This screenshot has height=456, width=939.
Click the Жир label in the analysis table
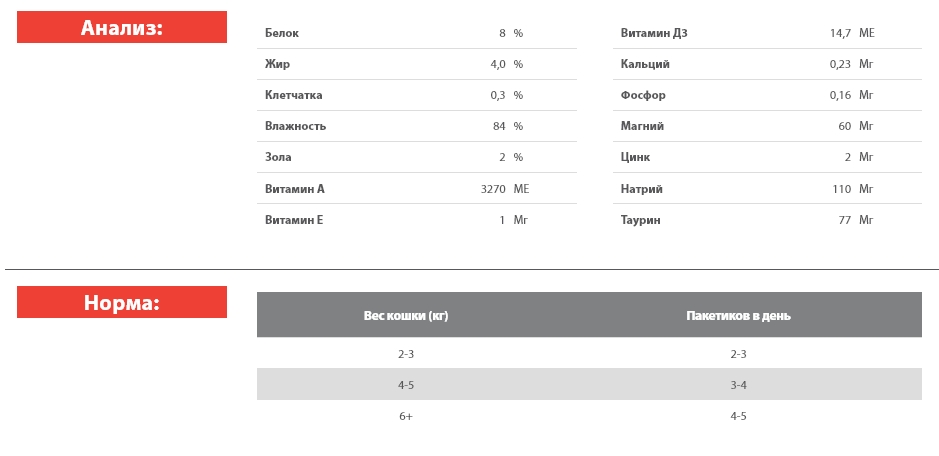click(277, 64)
